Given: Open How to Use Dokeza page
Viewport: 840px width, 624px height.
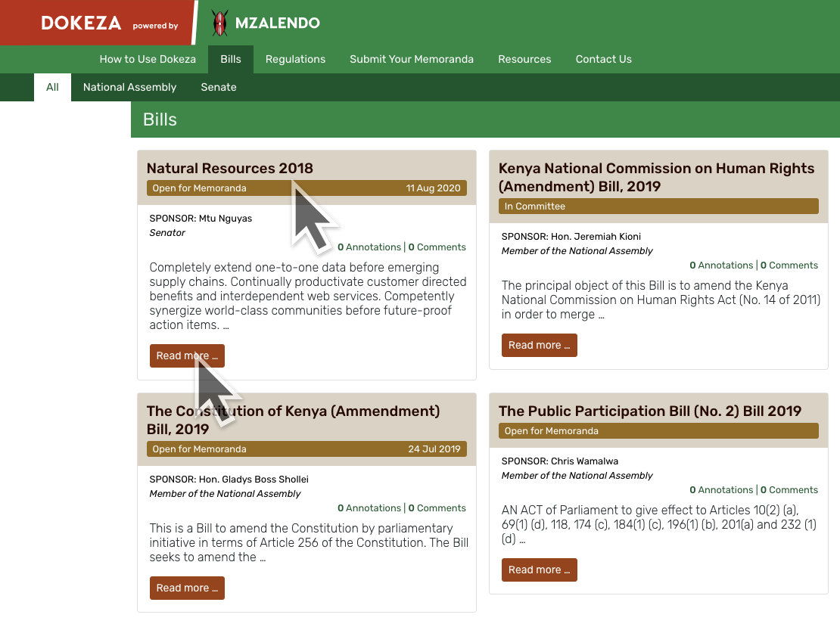Looking at the screenshot, I should coord(148,59).
